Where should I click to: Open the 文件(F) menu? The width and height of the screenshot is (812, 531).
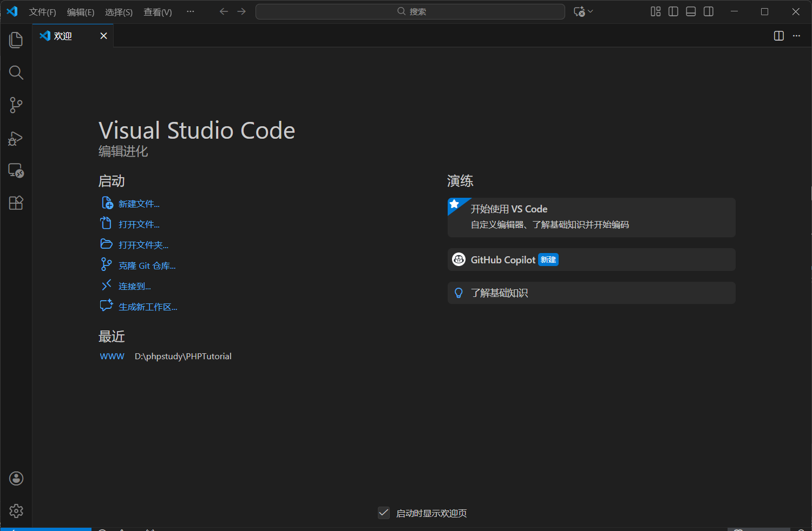click(42, 12)
